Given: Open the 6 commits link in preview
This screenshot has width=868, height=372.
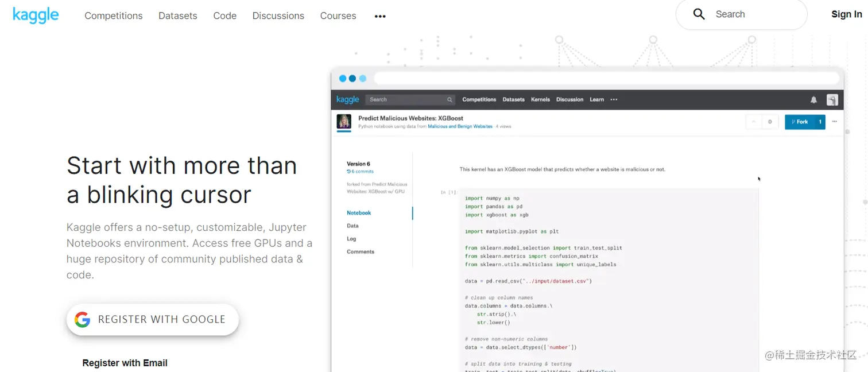Looking at the screenshot, I should point(361,171).
